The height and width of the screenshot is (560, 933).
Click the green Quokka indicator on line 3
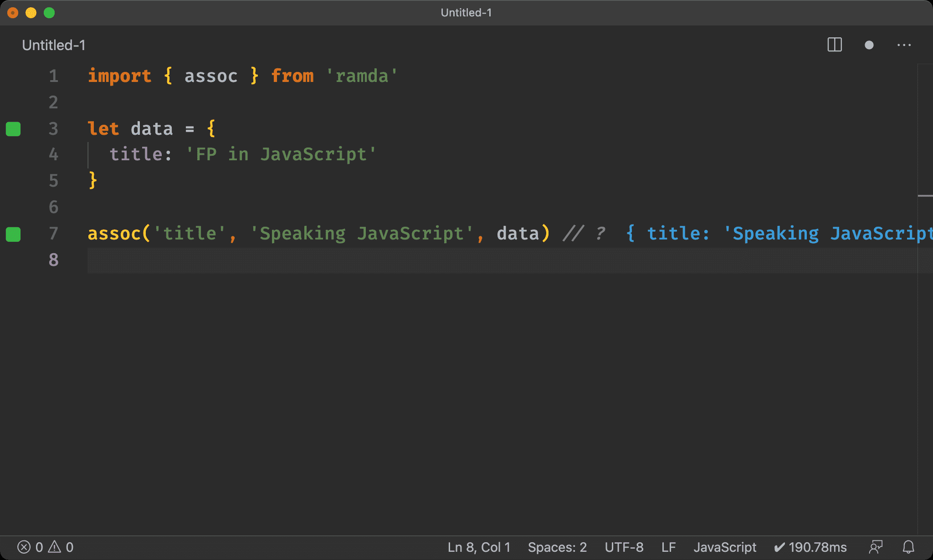13,129
